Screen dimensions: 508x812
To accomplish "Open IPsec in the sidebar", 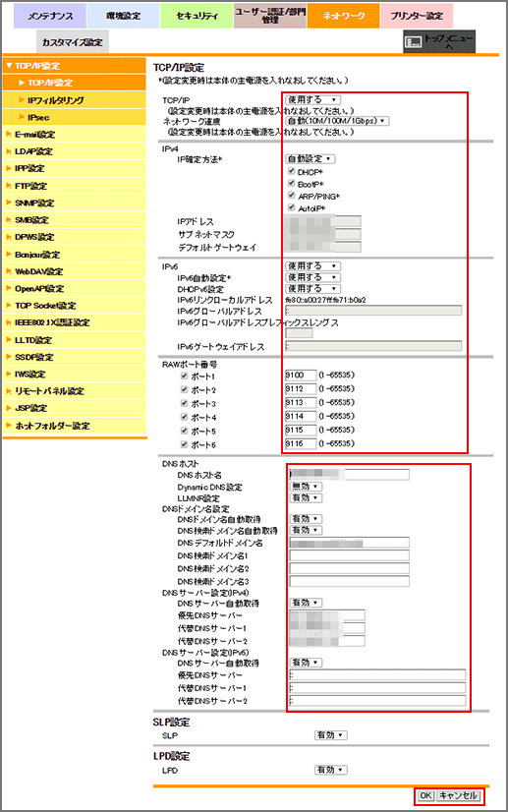I will click(x=74, y=118).
